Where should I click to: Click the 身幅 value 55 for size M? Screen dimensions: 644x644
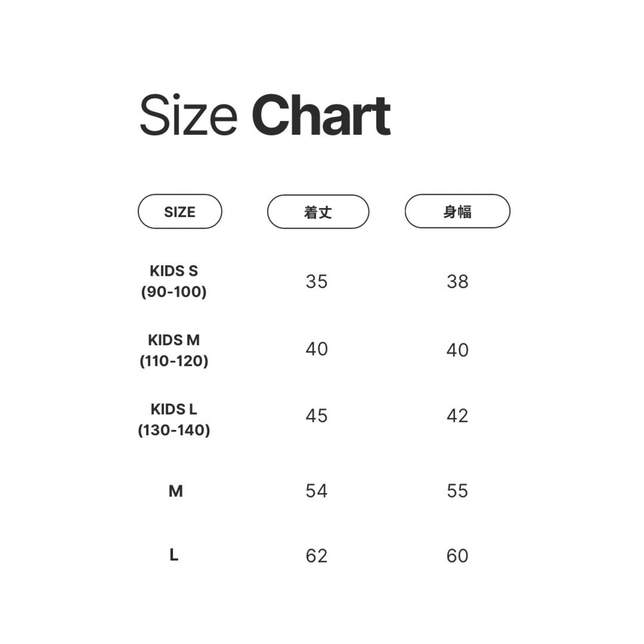click(457, 491)
